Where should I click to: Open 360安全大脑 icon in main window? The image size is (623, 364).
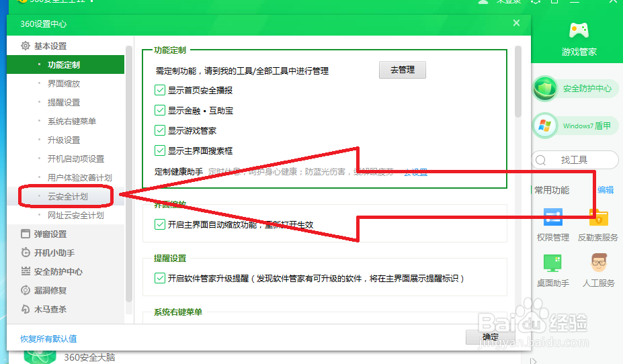[x=40, y=357]
